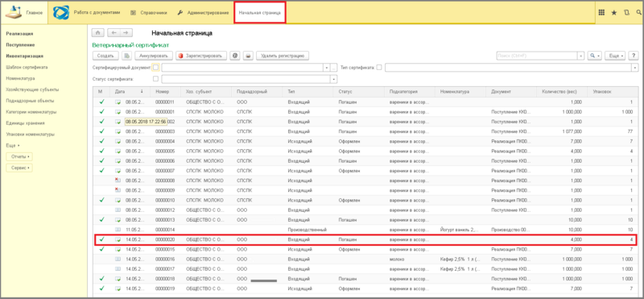Click the ellipsis selection button for Сертифицируемый документ
Screen dimensions: 644x299
click(334, 68)
